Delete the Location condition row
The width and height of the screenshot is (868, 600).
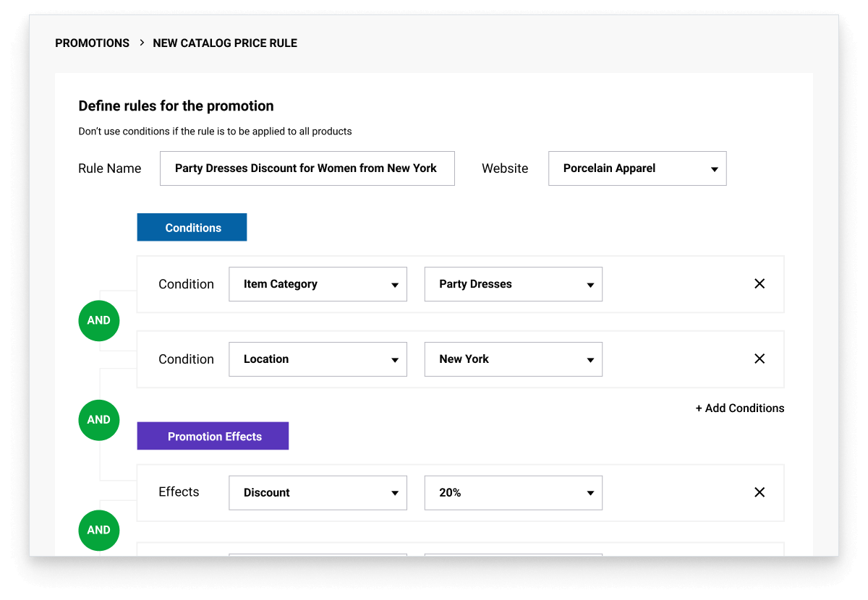(759, 359)
